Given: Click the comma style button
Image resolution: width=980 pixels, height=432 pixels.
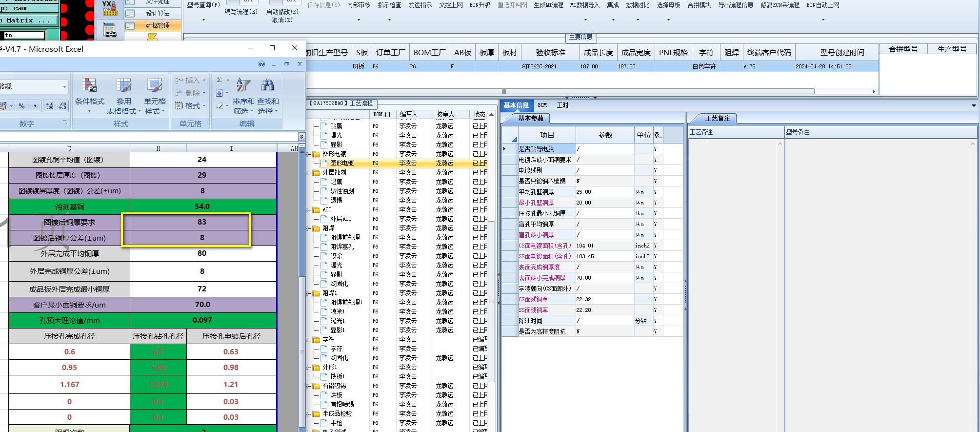Looking at the screenshot, I should 35,106.
